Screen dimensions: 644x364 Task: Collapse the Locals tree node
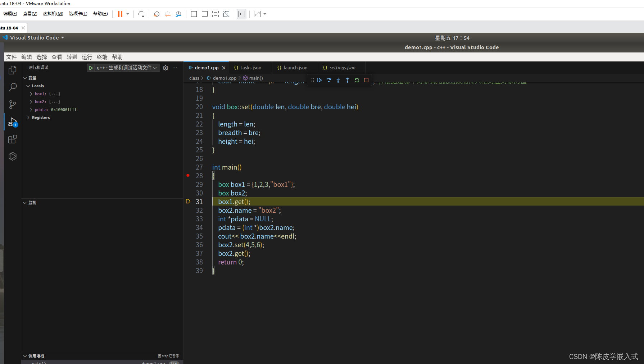28,86
